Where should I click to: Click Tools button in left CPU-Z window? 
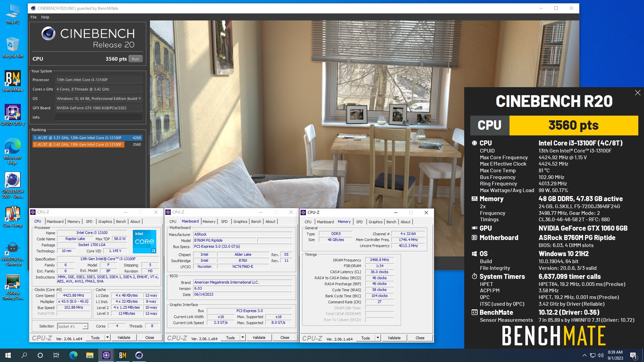pyautogui.click(x=95, y=338)
